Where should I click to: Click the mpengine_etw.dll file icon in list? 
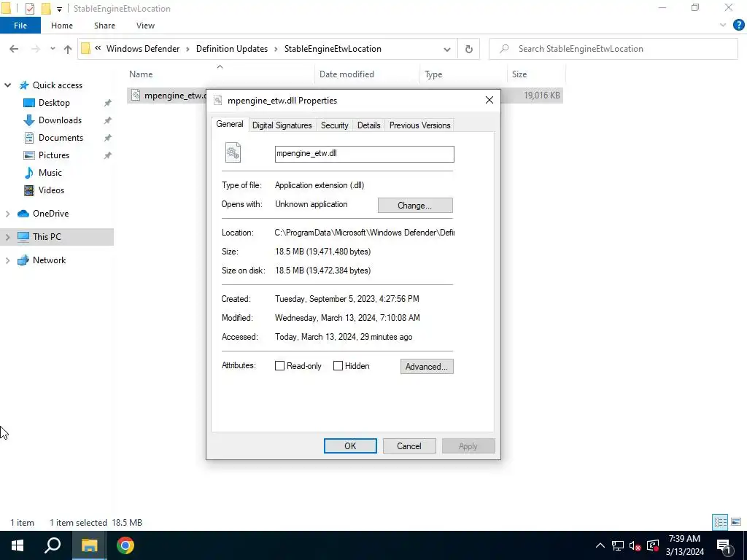136,96
